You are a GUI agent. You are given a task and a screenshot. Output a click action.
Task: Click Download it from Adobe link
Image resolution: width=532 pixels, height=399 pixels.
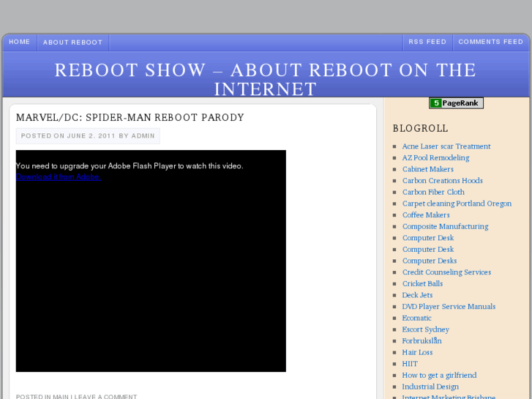pyautogui.click(x=59, y=177)
